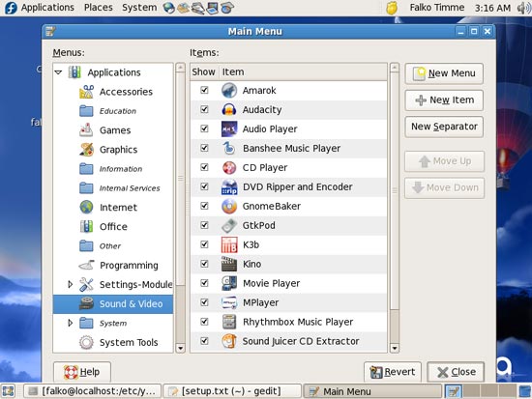Click the DVD Ripper and Encoder icon
Viewport: 532px width, 399px height.
(229, 186)
